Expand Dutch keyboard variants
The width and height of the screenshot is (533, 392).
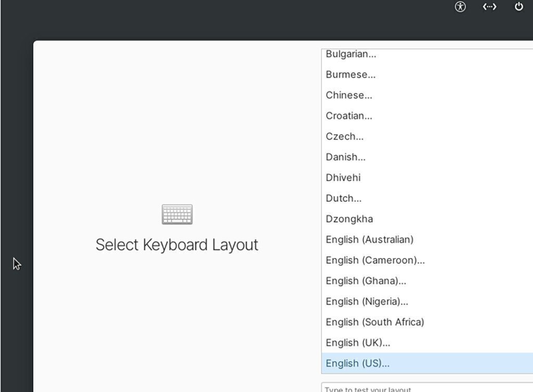344,198
